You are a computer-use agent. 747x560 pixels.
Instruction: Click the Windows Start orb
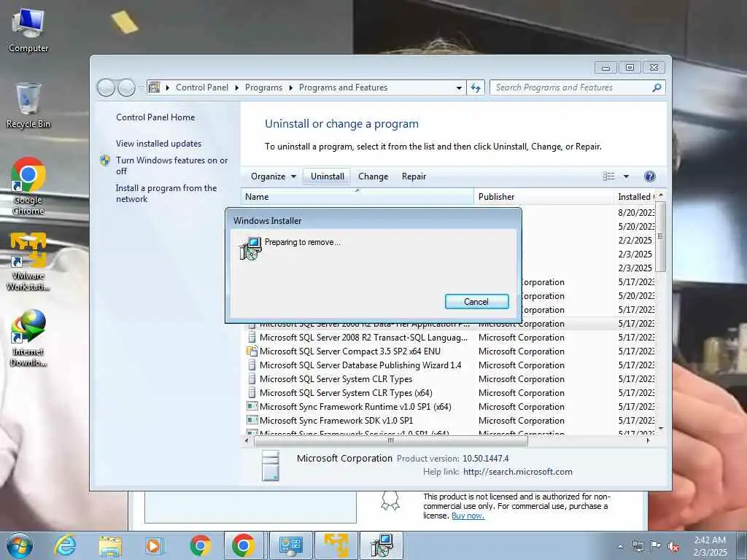(x=20, y=545)
